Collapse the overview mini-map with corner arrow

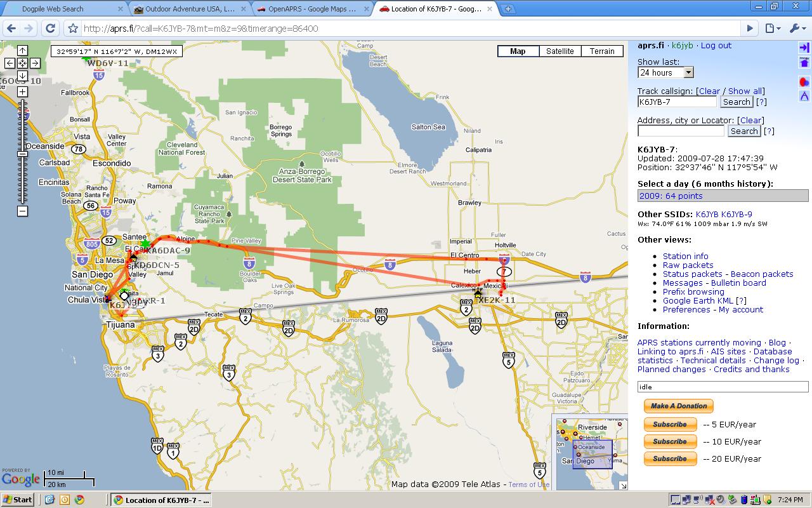623,485
